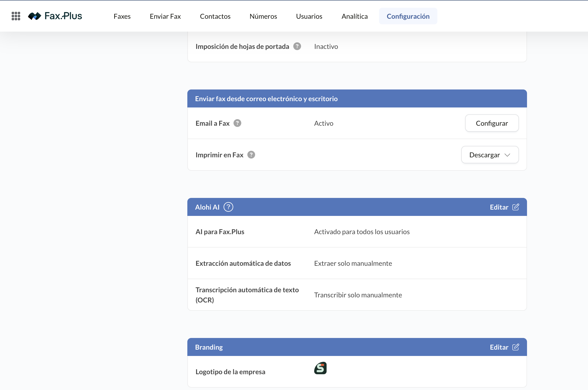Viewport: 588px width, 390px height.
Task: Click help icon beside Imprimir en Fax
Action: pos(251,155)
